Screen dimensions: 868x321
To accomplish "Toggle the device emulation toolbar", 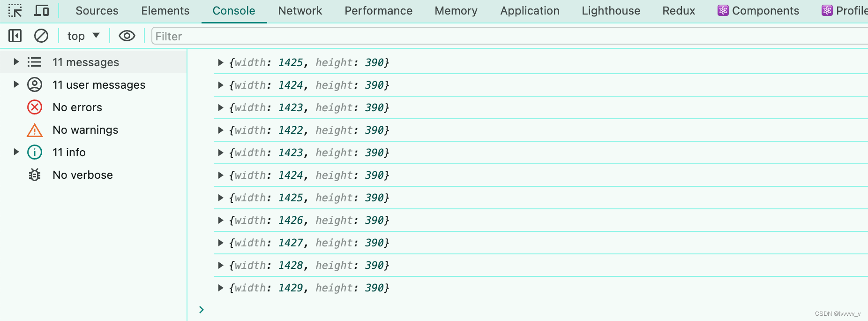I will [42, 10].
